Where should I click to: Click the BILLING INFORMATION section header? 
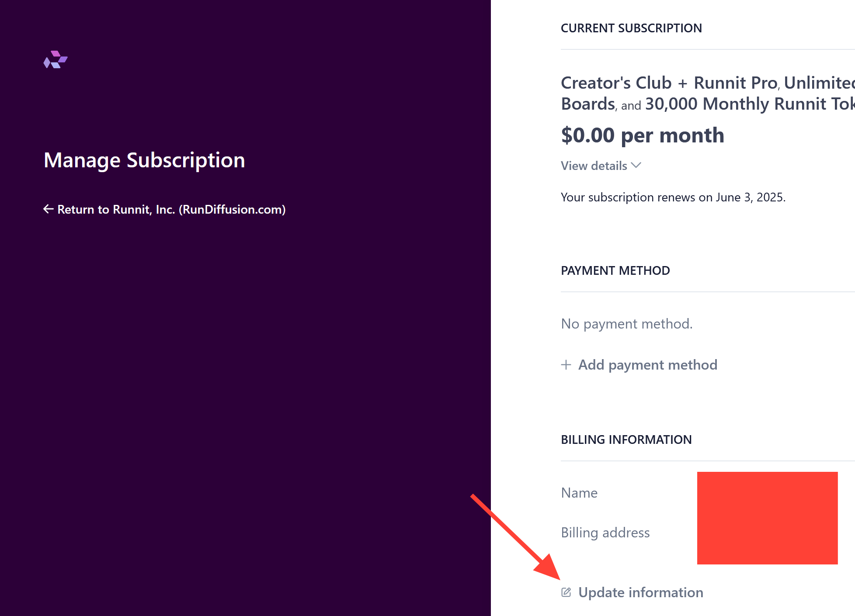point(626,440)
